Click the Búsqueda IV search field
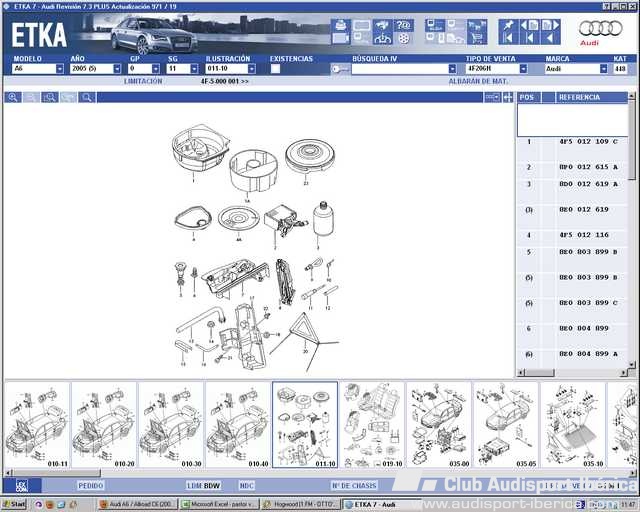 pos(400,69)
